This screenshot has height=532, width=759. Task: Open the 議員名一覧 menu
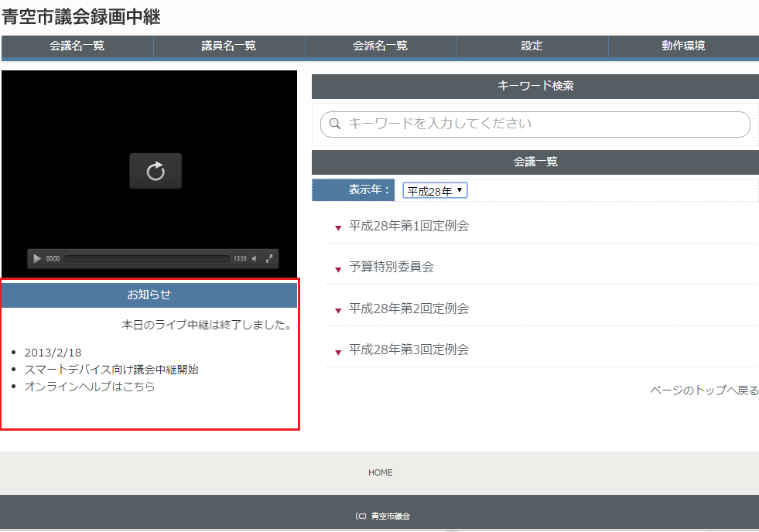tap(228, 46)
